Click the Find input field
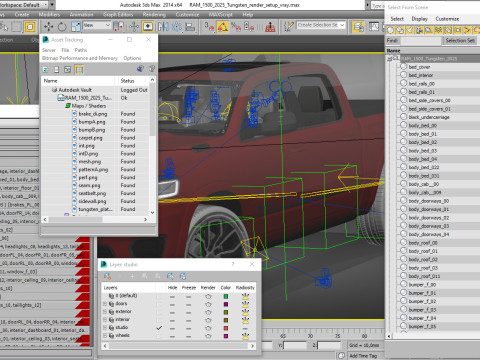This screenshot has height=360, width=480. tap(421, 40)
